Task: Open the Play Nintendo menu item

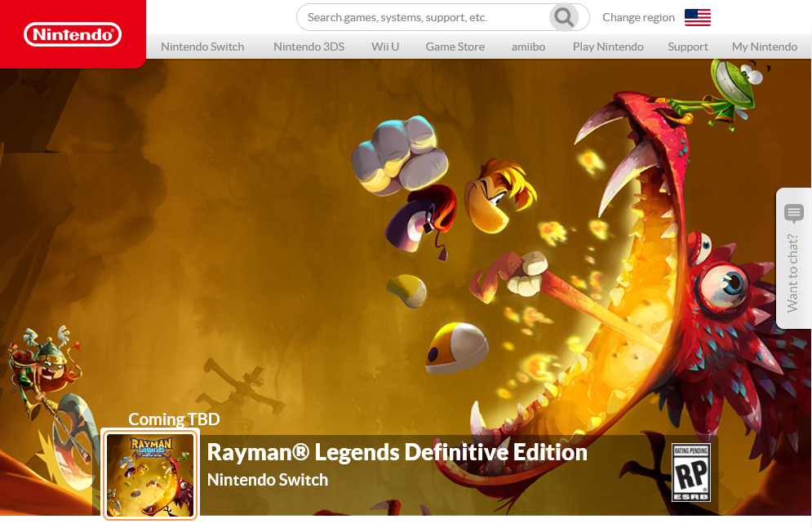Action: 608,47
